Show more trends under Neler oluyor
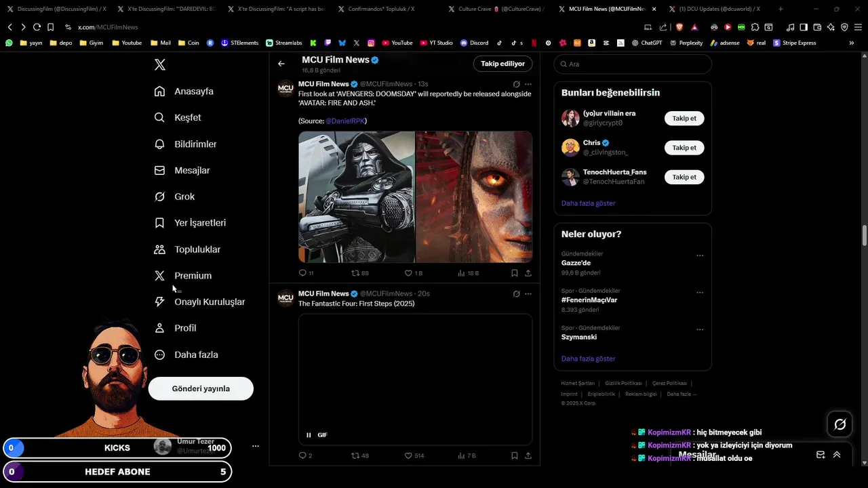The image size is (868, 488). click(x=588, y=359)
